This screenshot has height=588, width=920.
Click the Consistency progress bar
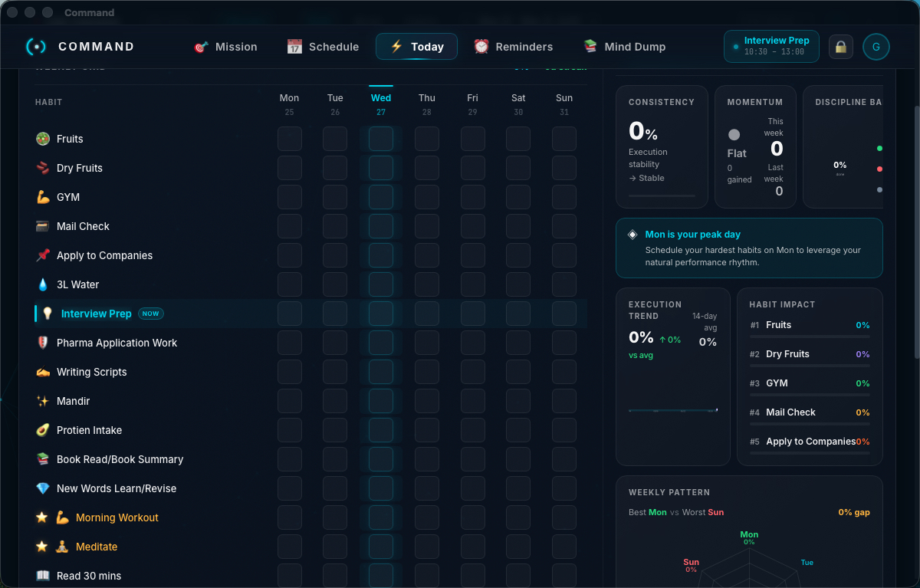[662, 195]
